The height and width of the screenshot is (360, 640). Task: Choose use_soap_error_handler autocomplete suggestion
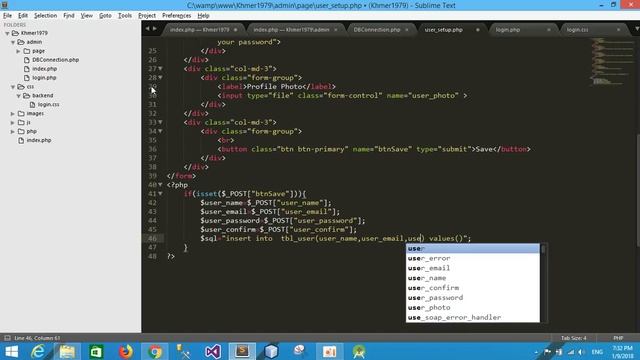point(473,317)
